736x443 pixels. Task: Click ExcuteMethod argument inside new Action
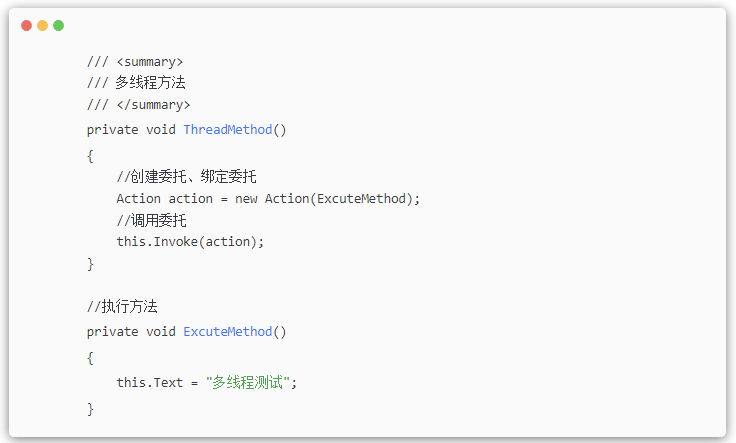(x=362, y=199)
